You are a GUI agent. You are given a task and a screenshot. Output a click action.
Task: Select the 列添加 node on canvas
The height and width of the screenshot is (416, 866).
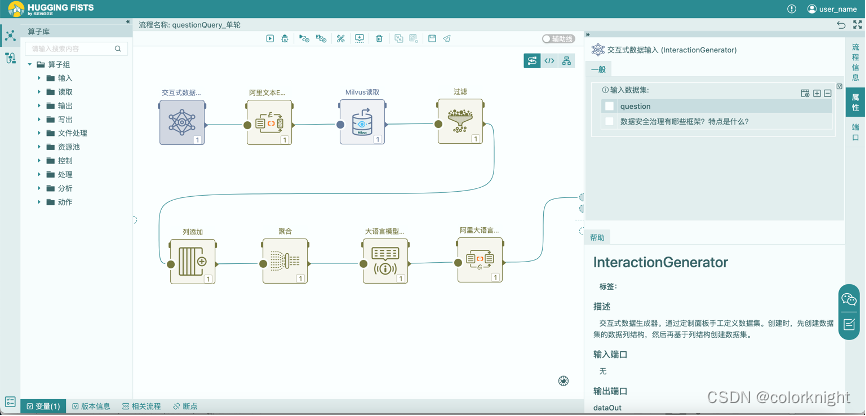point(193,261)
